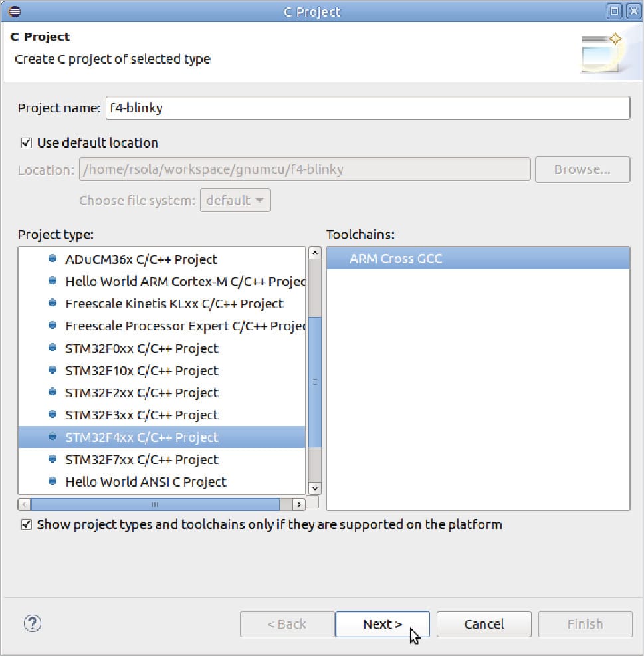Toggle Use default location checkbox

tap(27, 143)
